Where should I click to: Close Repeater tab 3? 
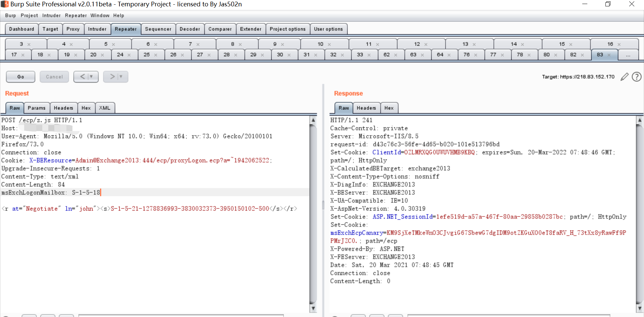29,45
